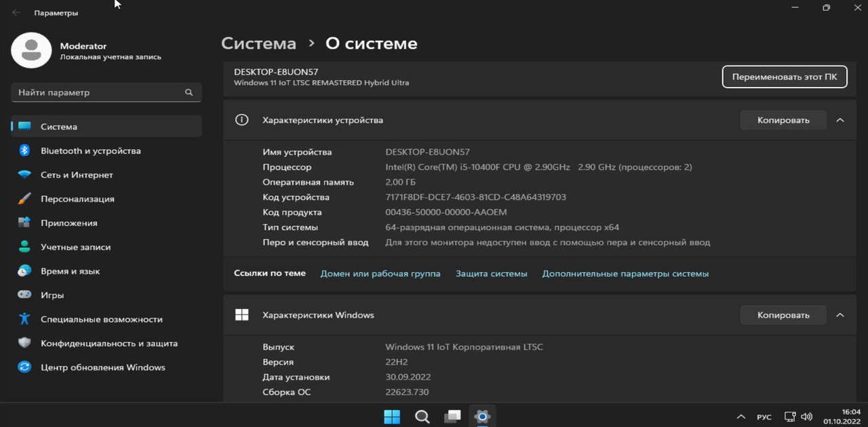Viewport: 868px width, 427px height.
Task: Click the Moderator account avatar
Action: tap(31, 51)
